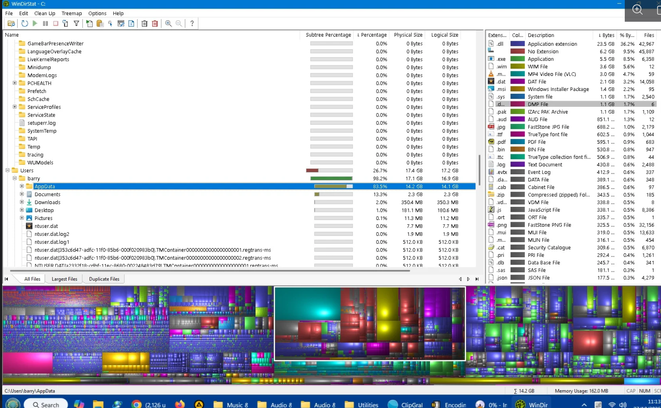Click the red stop scan icon

pos(55,24)
